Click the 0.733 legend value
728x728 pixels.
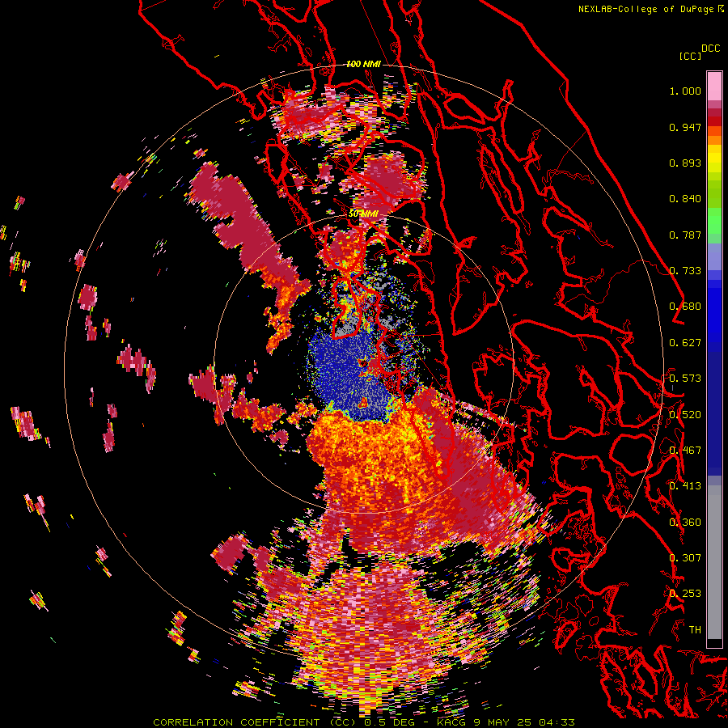685,271
